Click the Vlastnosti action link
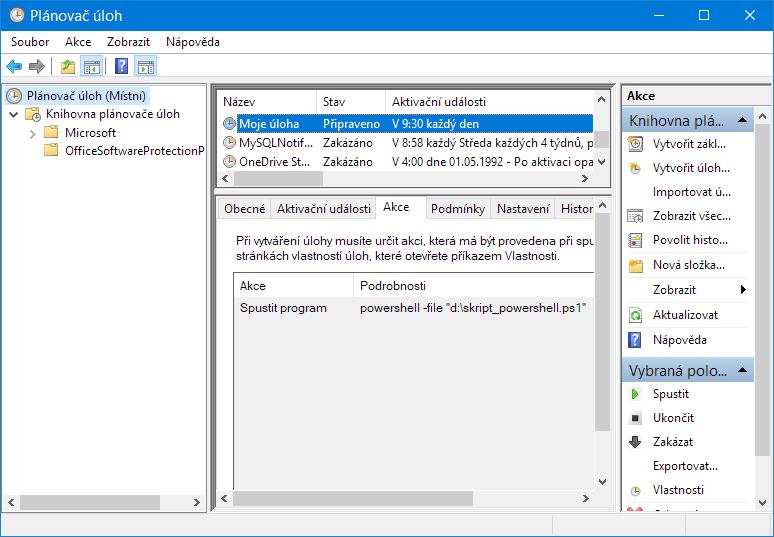This screenshot has height=537, width=774. pyautogui.click(x=678, y=490)
